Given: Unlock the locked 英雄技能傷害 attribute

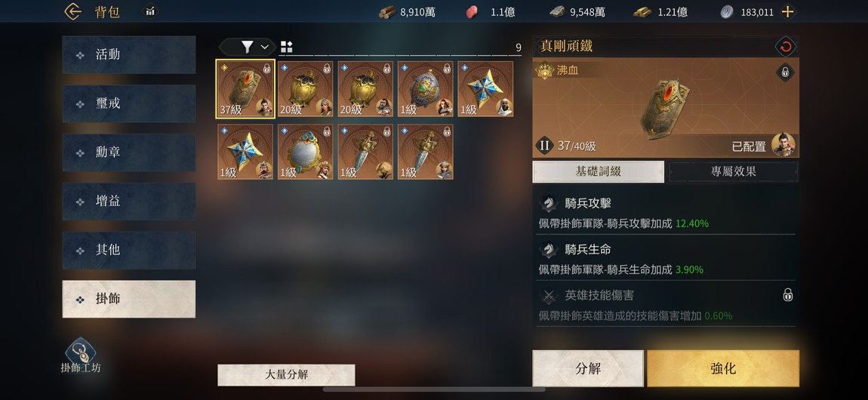Looking at the screenshot, I should (x=788, y=295).
